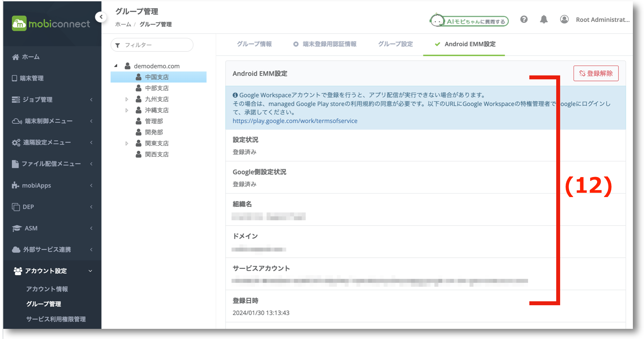The image size is (644, 339).
Task: Open the mobiApps section icon
Action: (x=15, y=185)
